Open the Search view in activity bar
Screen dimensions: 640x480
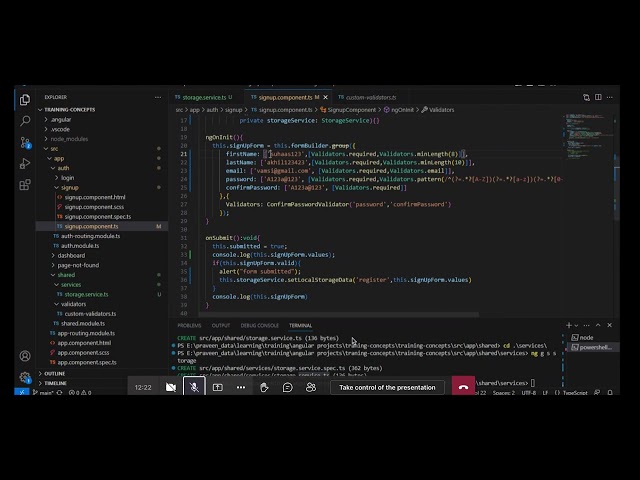point(25,121)
